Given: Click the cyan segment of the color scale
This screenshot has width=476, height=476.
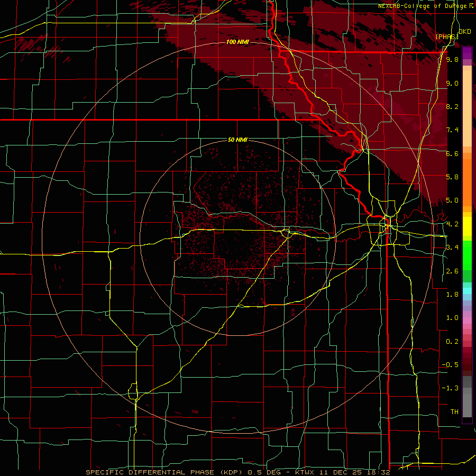Looking at the screenshot, I should click(x=467, y=291).
